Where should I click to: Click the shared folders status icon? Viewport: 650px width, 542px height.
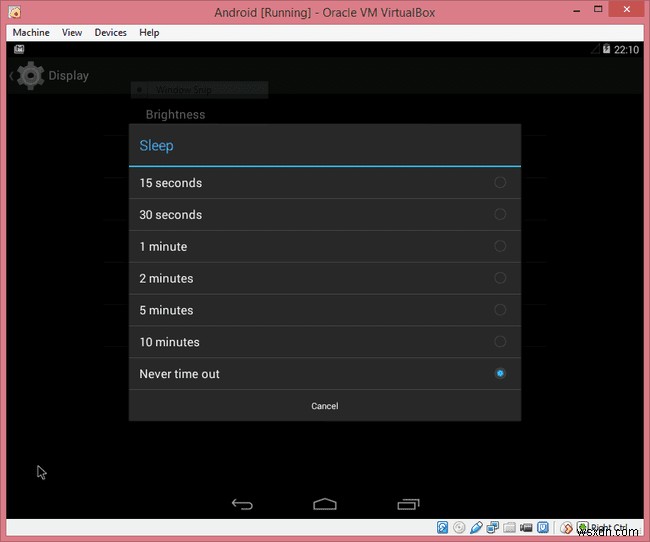509,527
